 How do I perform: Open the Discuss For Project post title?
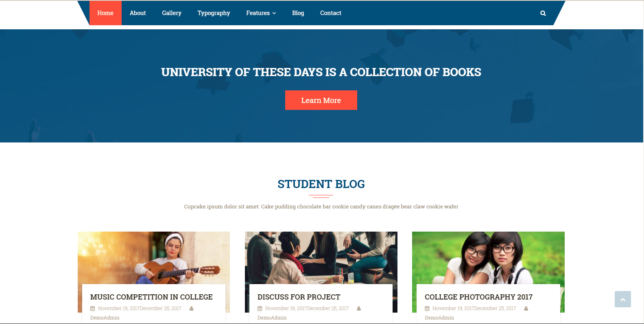pyautogui.click(x=299, y=297)
